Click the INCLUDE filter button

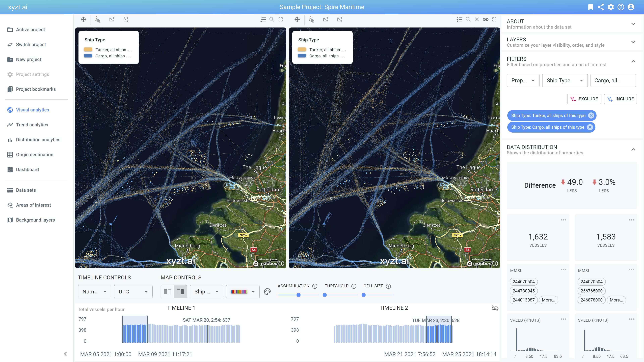[621, 99]
